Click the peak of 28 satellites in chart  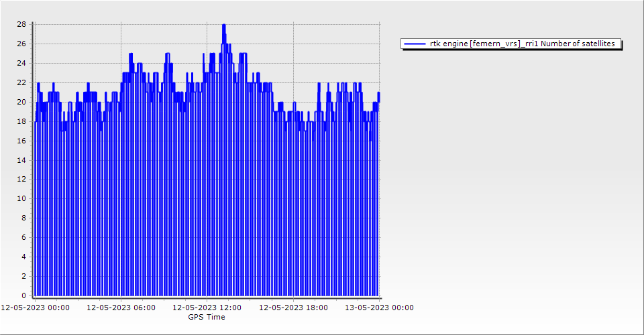[224, 25]
